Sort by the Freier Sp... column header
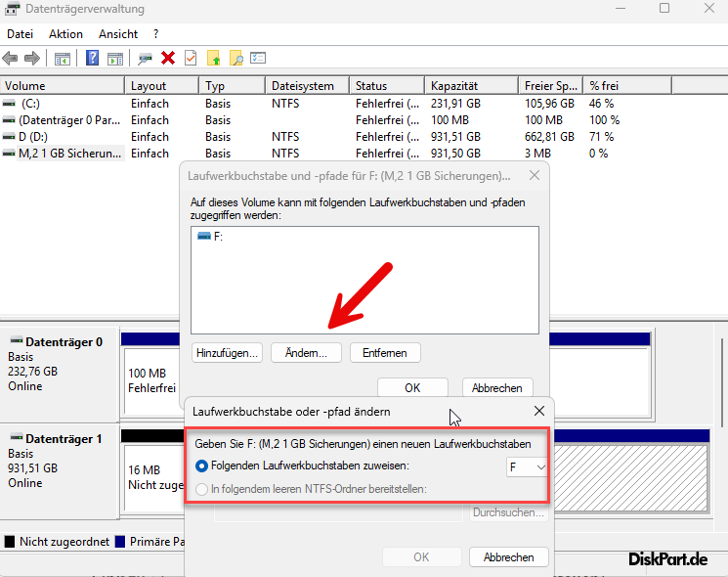This screenshot has height=577, width=728. click(x=551, y=86)
